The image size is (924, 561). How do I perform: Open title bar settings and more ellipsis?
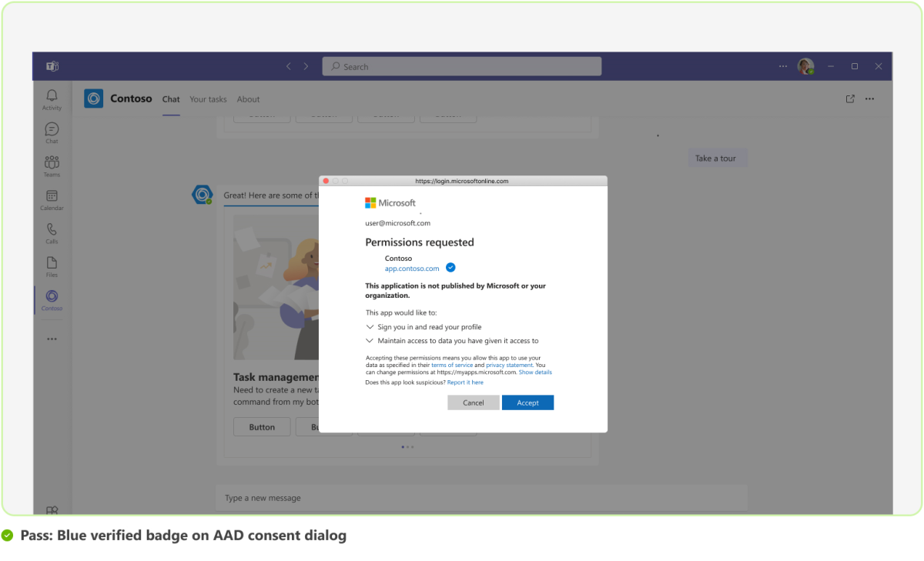point(783,66)
